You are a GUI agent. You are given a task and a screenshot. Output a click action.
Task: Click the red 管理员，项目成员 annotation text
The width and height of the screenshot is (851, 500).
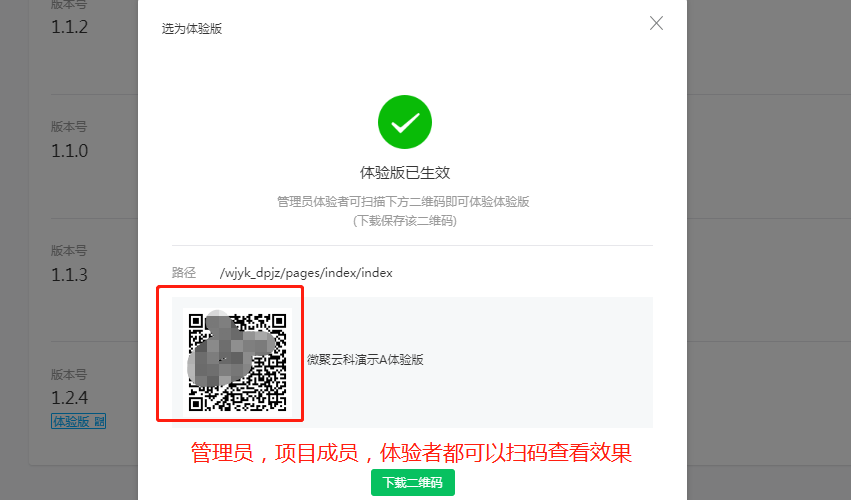411,453
